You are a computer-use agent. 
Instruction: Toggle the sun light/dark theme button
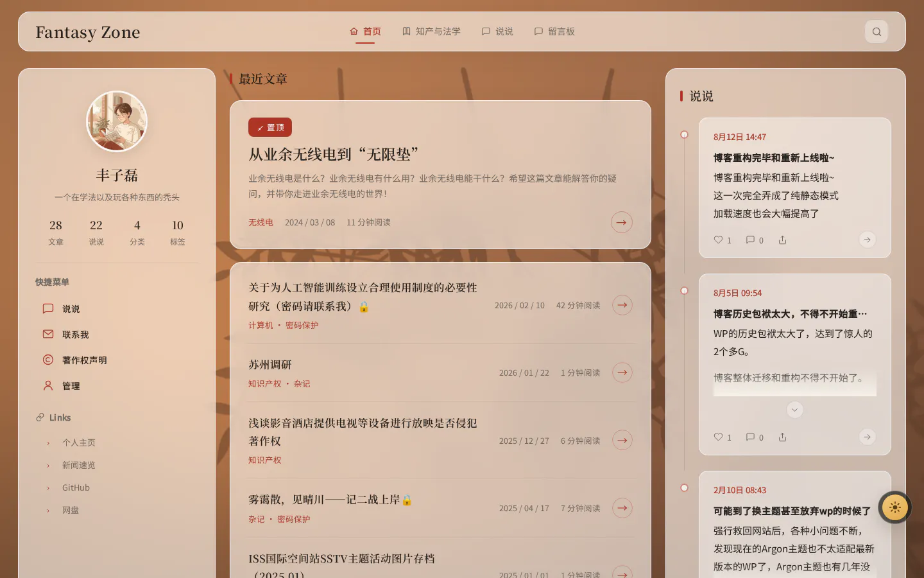coord(895,507)
